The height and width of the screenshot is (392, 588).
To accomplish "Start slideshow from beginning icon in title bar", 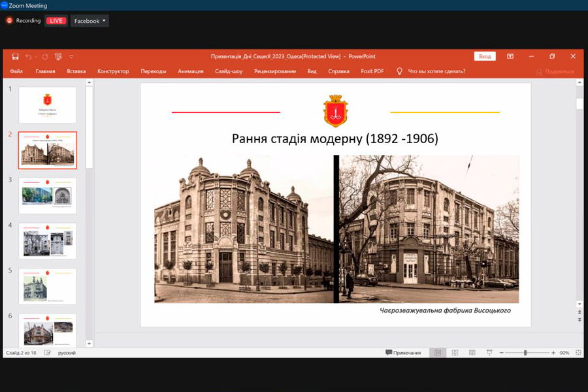I will 58,57.
